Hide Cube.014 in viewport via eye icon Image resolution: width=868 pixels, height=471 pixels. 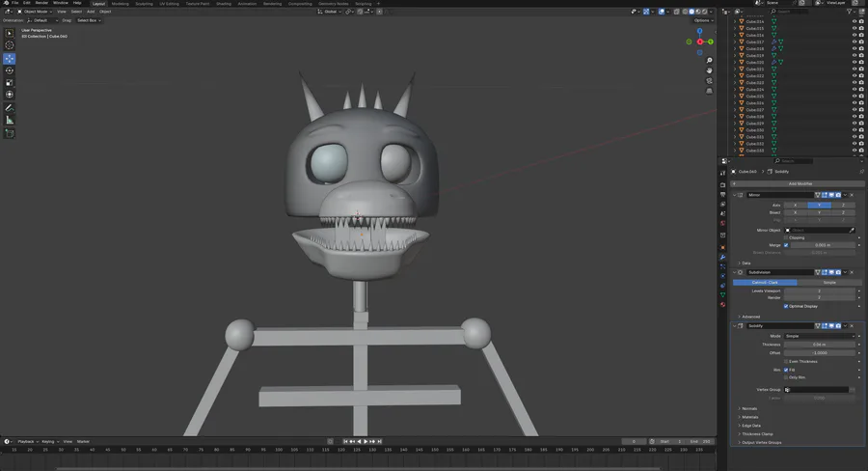[854, 21]
